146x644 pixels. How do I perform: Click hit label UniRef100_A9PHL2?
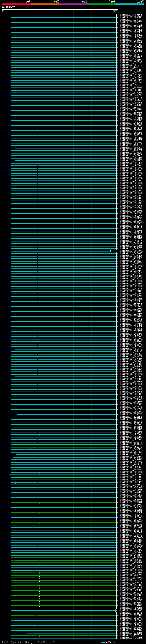[131, 30]
